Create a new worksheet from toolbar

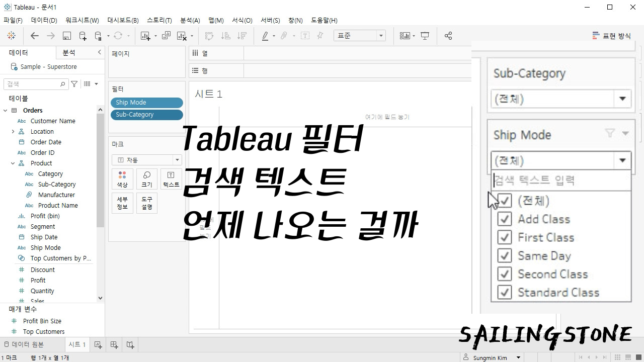[146, 36]
